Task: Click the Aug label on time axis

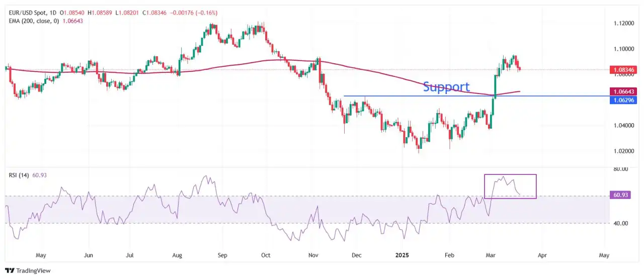Action: (178, 255)
